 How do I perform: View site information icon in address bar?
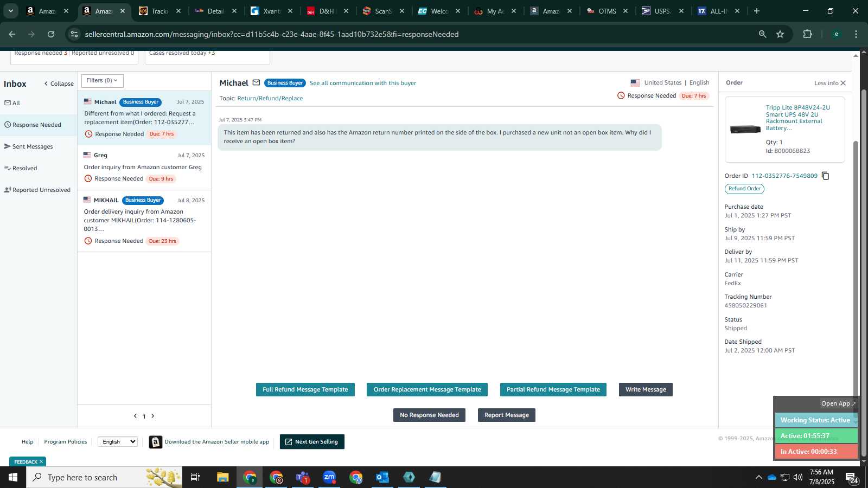[x=74, y=34]
